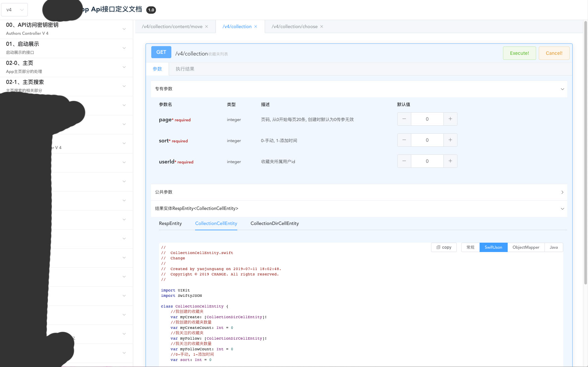The image size is (588, 367).
Task: Open the v4 version dropdown
Action: tap(15, 10)
